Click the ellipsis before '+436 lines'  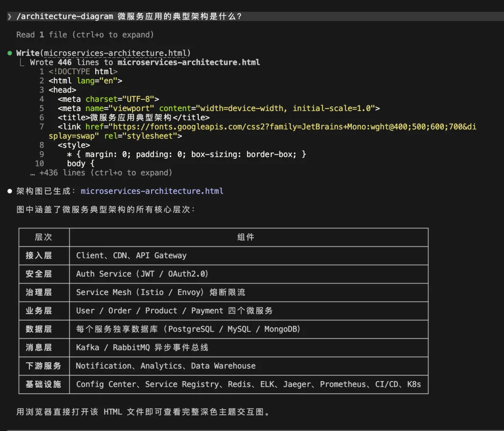click(33, 173)
